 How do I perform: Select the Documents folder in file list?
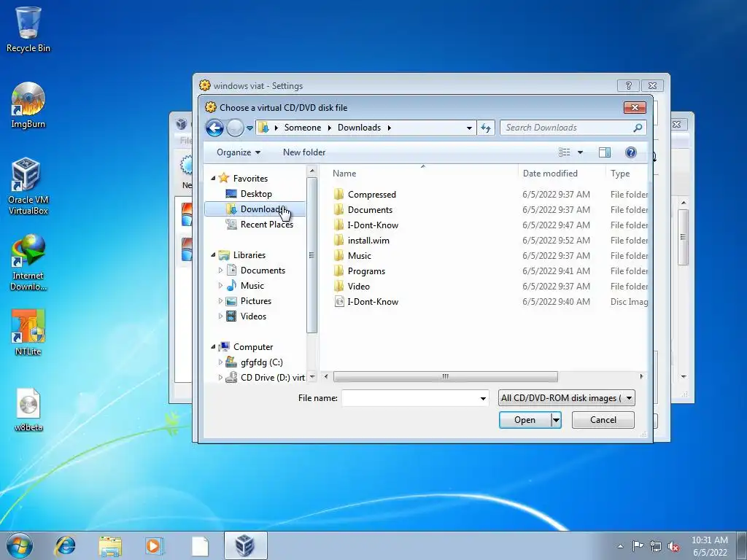pyautogui.click(x=370, y=209)
